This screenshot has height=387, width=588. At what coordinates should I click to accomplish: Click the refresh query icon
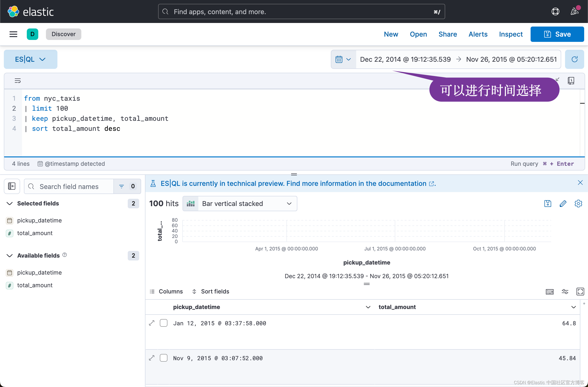(574, 59)
